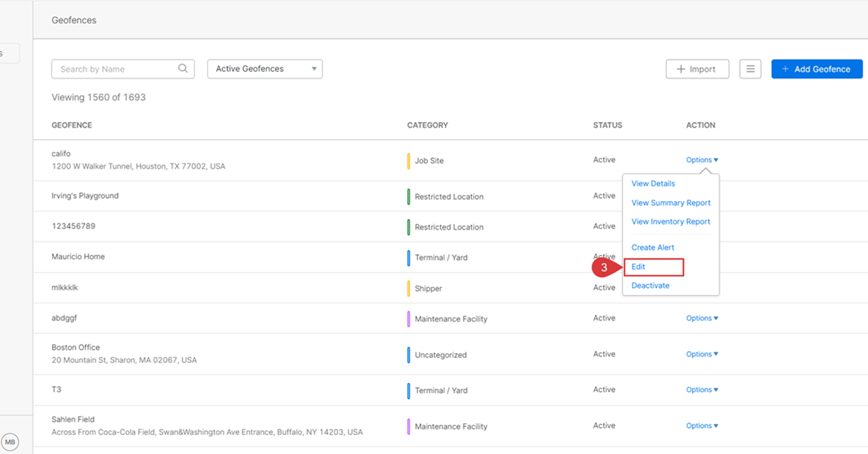Image resolution: width=868 pixels, height=454 pixels.
Task: Select Deactivate from the menu
Action: [650, 285]
